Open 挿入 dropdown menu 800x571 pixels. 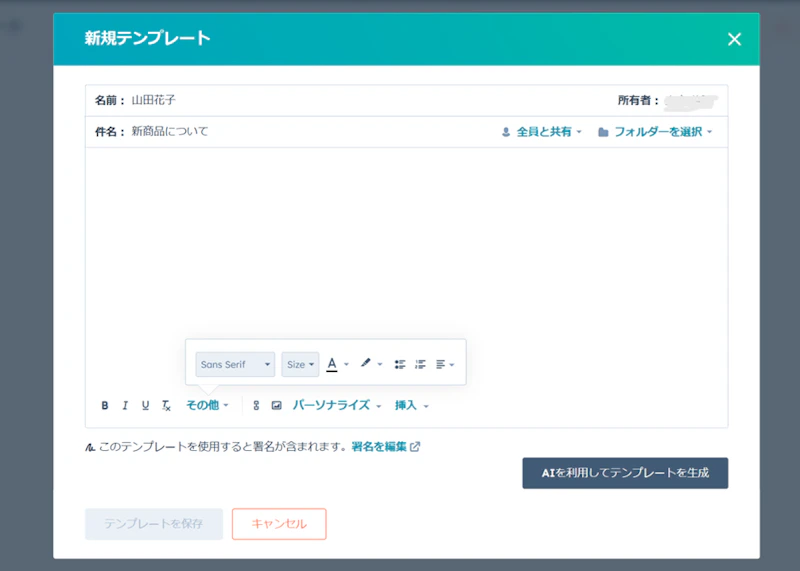pos(412,405)
